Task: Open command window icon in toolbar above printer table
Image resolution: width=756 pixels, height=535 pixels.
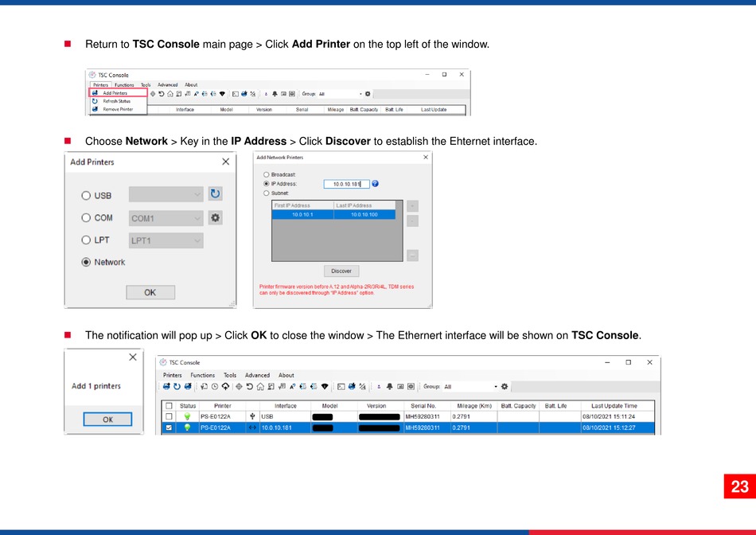Action: (x=341, y=386)
